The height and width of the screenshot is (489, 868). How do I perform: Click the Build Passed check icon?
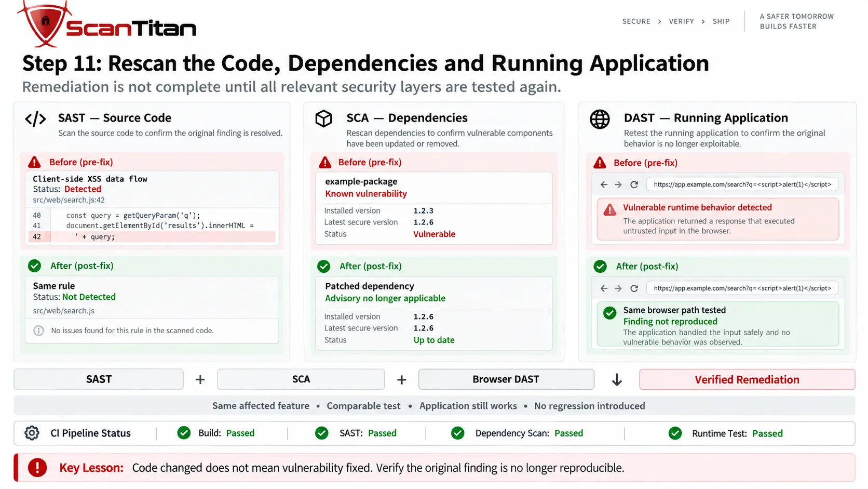(184, 433)
